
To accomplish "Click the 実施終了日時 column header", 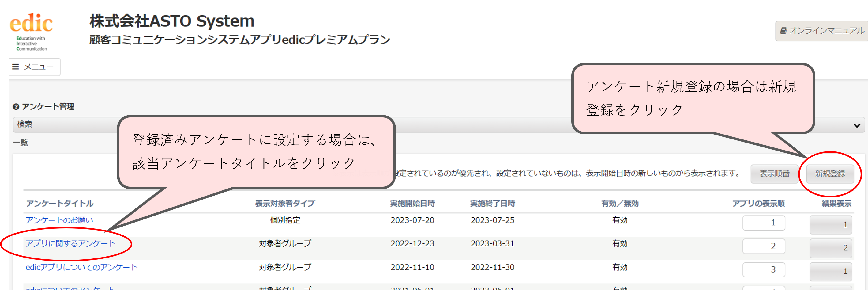I will pos(493,203).
